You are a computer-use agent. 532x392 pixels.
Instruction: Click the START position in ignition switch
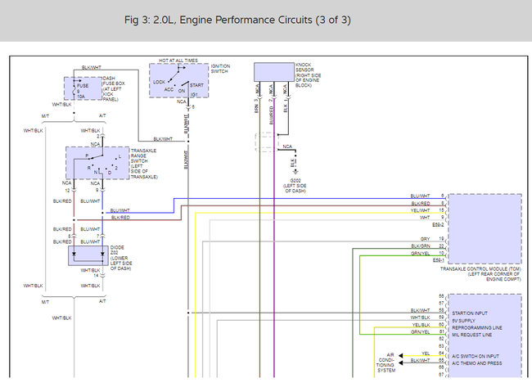pos(196,85)
